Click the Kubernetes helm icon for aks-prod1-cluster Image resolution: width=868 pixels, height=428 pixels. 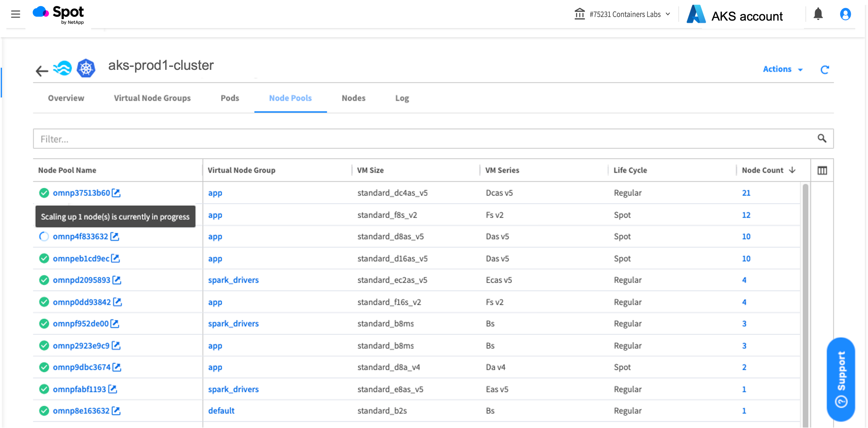pos(86,67)
